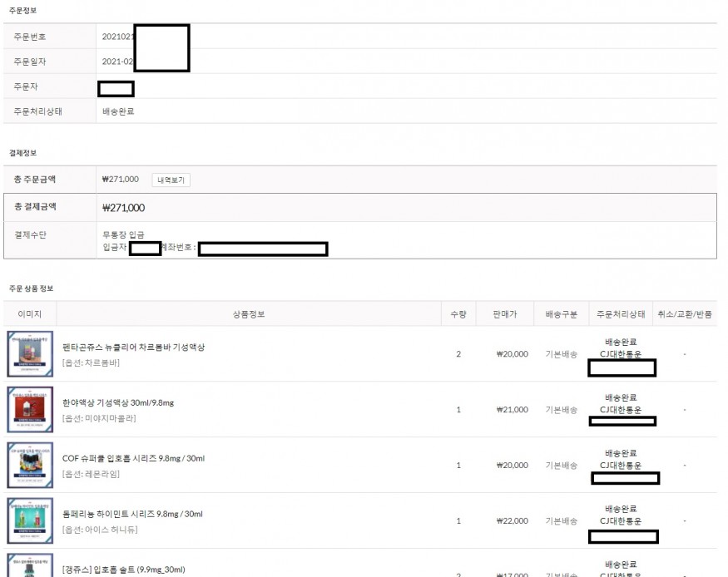This screenshot has height=577, width=728.
Task: Click the 판매가 column header
Action: point(504,314)
